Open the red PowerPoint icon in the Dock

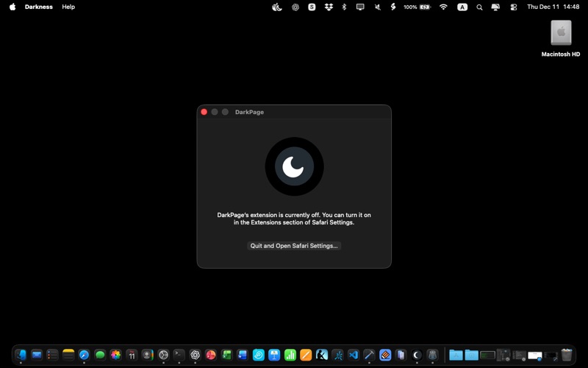click(211, 355)
